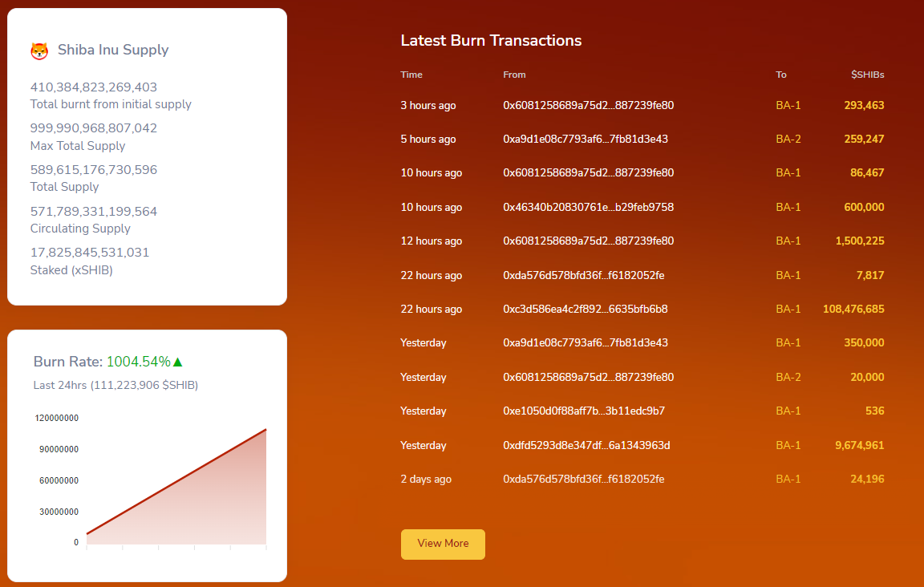924x587 pixels.
Task: Click the Time column header
Action: 411,75
